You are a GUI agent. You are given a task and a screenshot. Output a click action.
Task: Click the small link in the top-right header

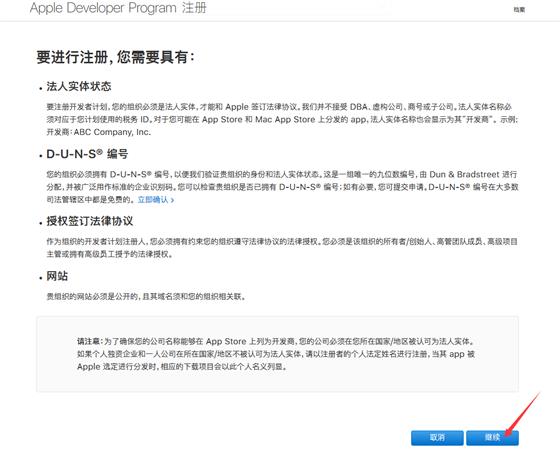(519, 10)
